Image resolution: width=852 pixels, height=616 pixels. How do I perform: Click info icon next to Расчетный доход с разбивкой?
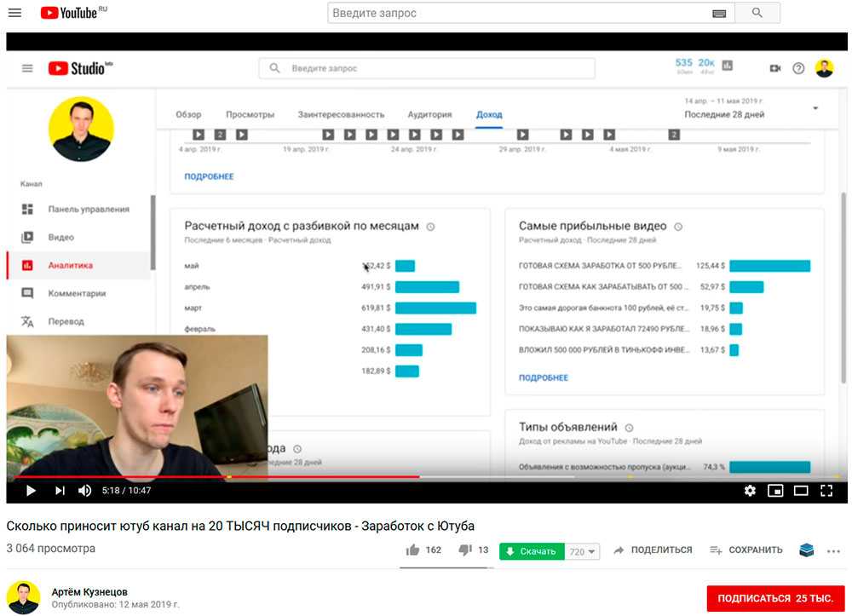coord(430,227)
